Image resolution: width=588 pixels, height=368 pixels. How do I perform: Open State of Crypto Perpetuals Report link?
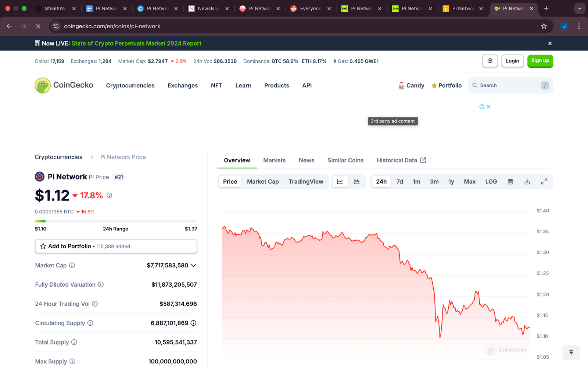(x=136, y=43)
